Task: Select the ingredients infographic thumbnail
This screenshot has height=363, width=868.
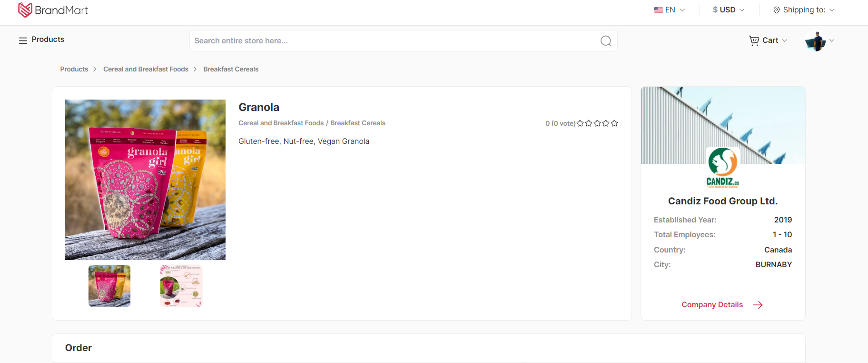Action: pos(181,286)
